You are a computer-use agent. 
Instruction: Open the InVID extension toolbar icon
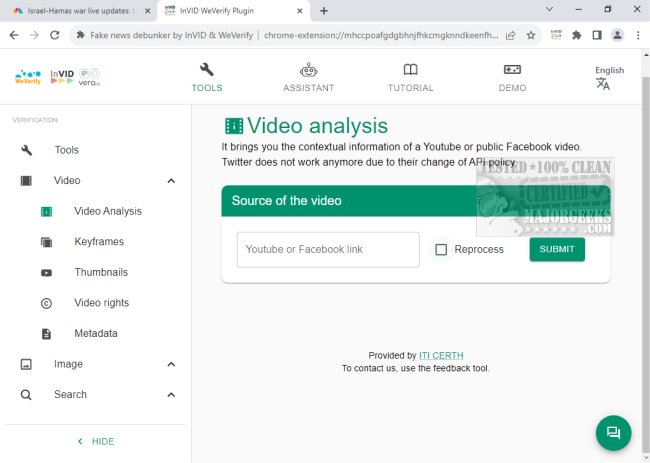[x=556, y=35]
